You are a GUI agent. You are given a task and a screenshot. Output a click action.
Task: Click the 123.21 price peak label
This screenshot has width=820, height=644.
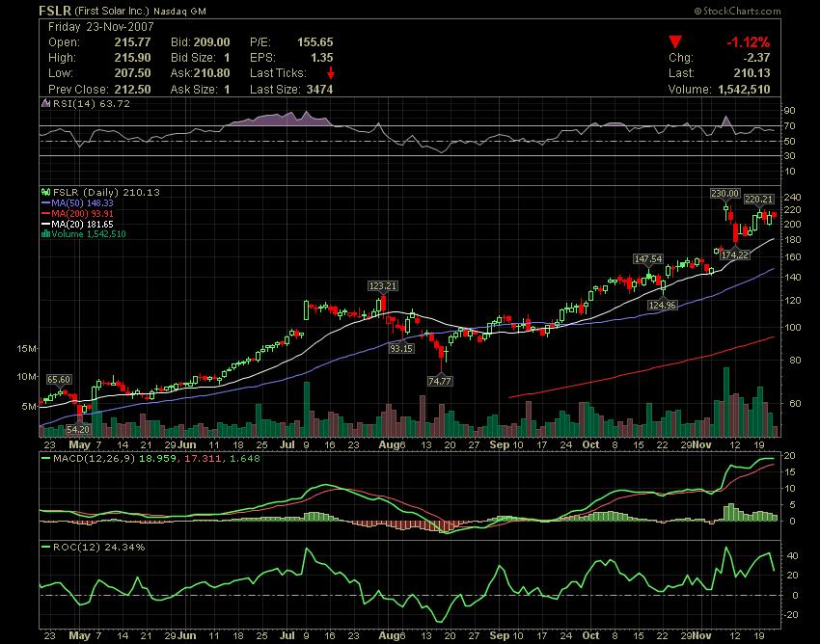[383, 286]
